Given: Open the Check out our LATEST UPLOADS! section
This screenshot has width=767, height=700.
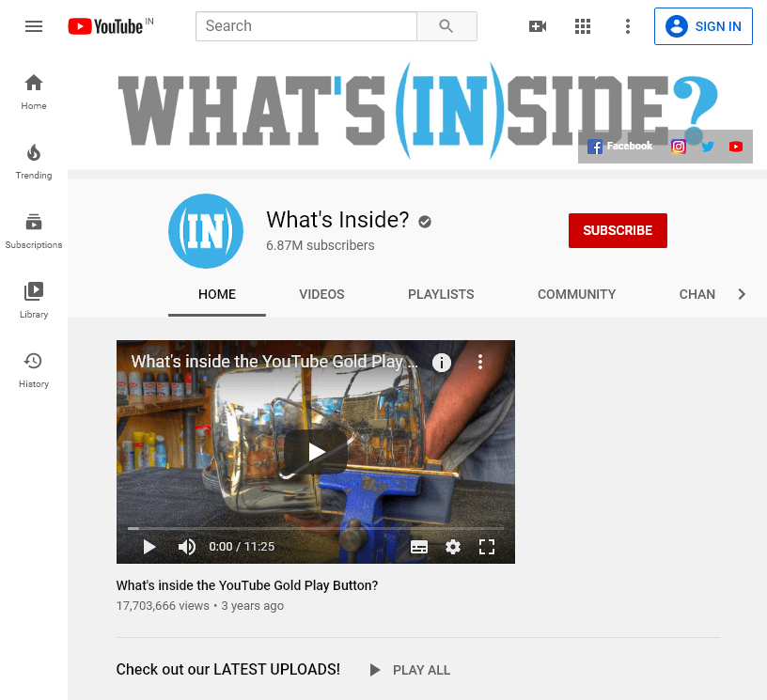Looking at the screenshot, I should [x=228, y=669].
